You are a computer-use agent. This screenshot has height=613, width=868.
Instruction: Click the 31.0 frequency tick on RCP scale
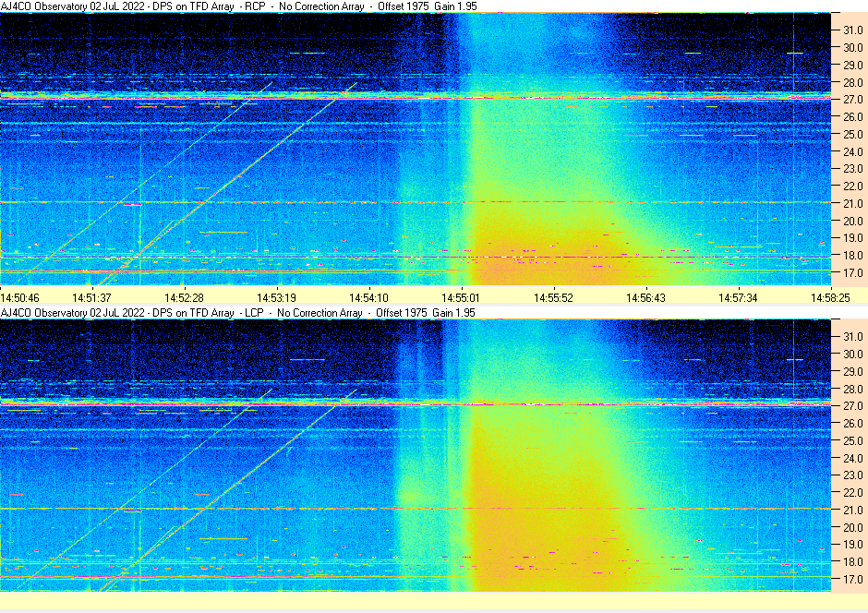pyautogui.click(x=852, y=30)
